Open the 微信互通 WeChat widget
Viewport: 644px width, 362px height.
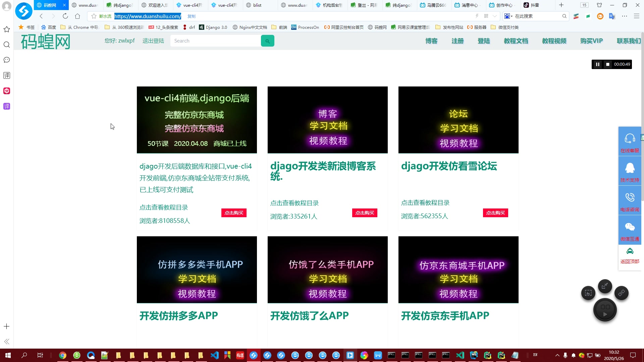click(x=630, y=230)
